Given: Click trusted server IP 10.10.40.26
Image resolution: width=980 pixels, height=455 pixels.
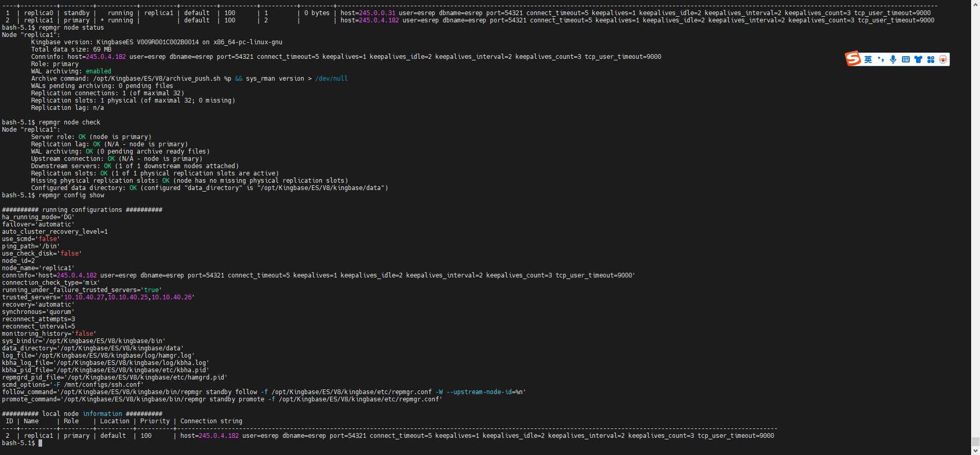Looking at the screenshot, I should (x=171, y=297).
